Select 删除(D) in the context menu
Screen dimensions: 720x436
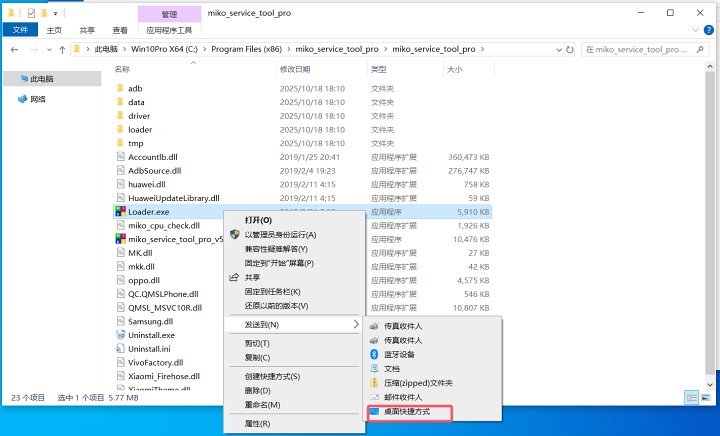[x=258, y=391]
